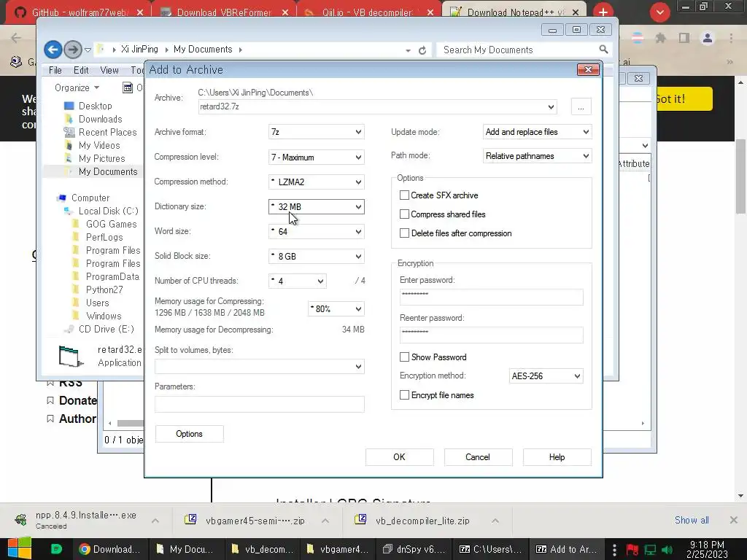Click the search magnifier in My Documents
Screen dimensions: 747x560
tap(603, 50)
